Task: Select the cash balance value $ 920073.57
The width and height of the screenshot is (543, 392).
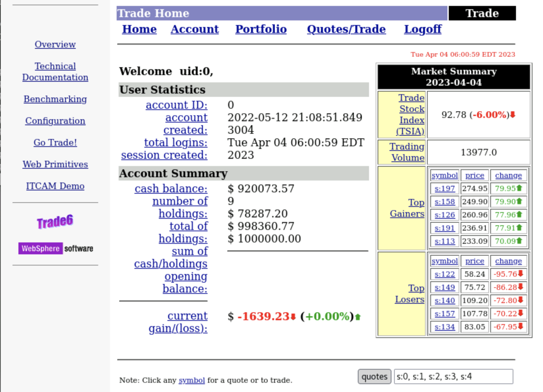Action: [261, 188]
